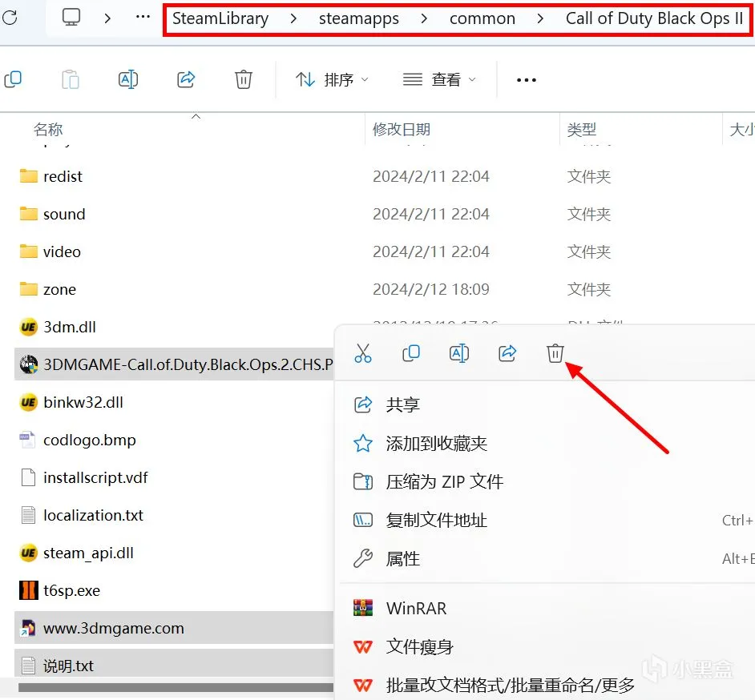
Task: Expand the chevron after common
Action: coord(540,18)
